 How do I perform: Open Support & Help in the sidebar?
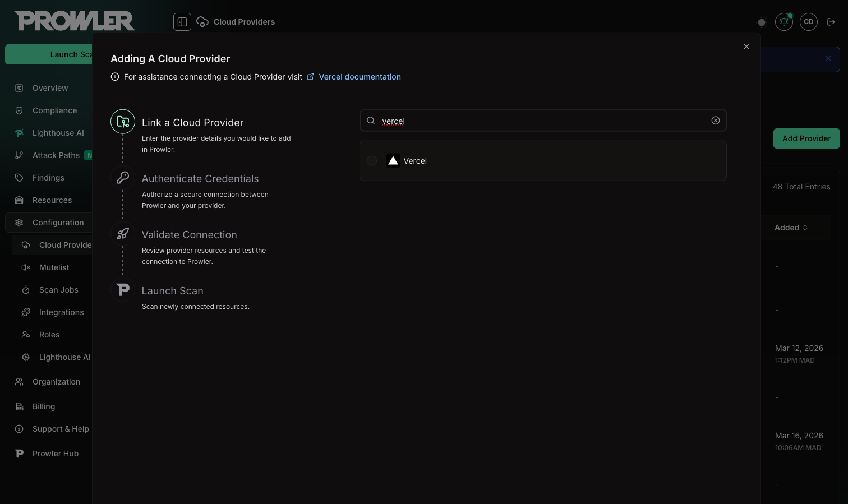[61, 429]
